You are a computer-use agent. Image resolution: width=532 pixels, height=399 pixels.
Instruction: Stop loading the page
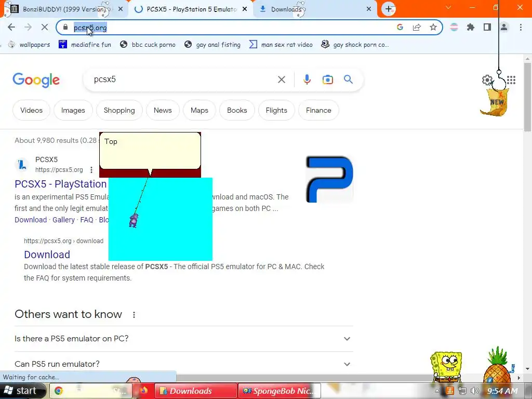pyautogui.click(x=45, y=28)
